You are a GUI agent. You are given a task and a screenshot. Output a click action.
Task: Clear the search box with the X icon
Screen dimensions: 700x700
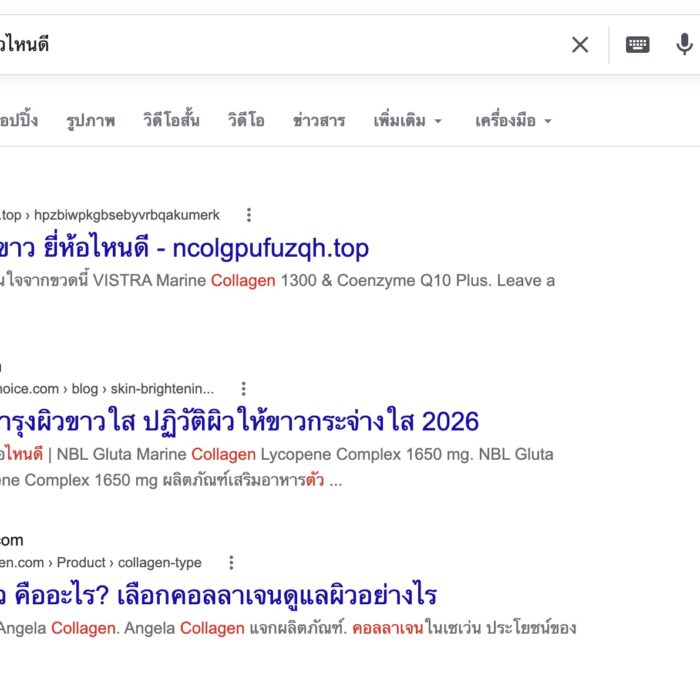click(x=580, y=45)
